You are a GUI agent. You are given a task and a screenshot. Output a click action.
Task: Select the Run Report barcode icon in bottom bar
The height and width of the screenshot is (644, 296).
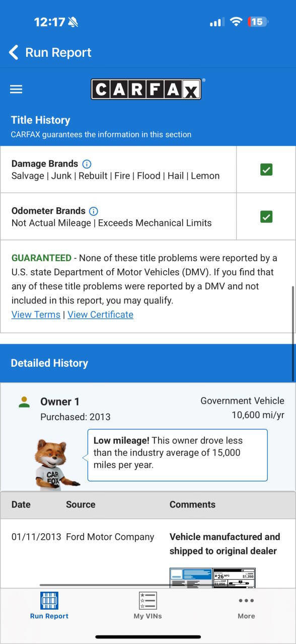pos(49,601)
